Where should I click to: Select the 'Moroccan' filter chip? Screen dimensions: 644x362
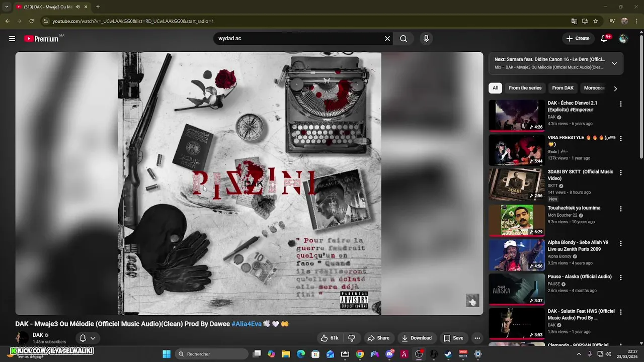(x=594, y=88)
